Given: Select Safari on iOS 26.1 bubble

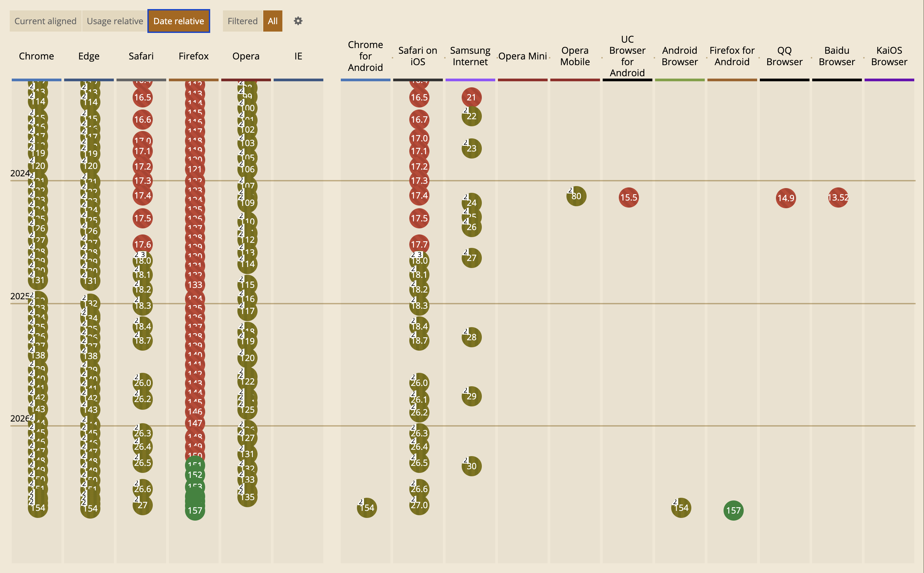Looking at the screenshot, I should [x=419, y=399].
